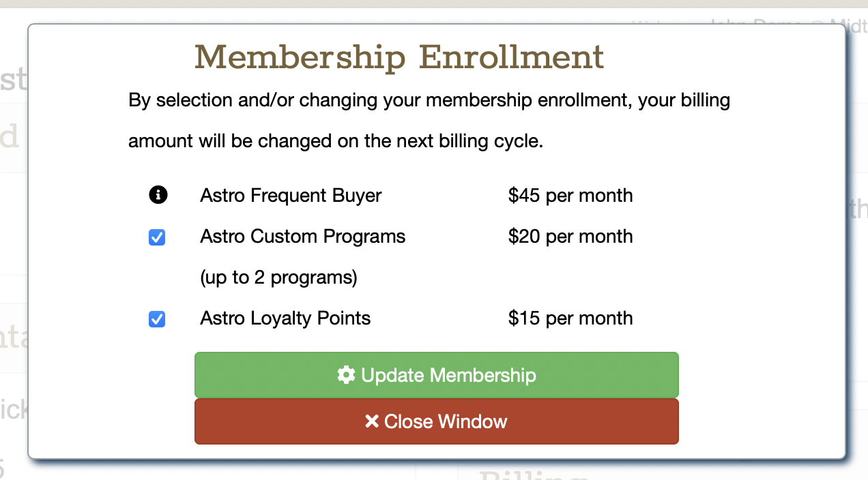The image size is (868, 480).
Task: Click the Astro Loyalty Points label
Action: click(285, 318)
